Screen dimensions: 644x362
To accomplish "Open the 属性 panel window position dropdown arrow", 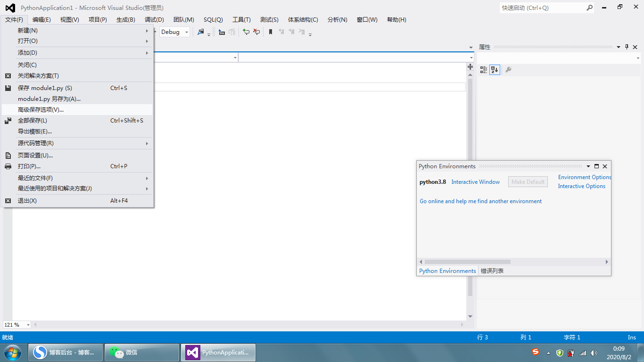I will (x=619, y=47).
